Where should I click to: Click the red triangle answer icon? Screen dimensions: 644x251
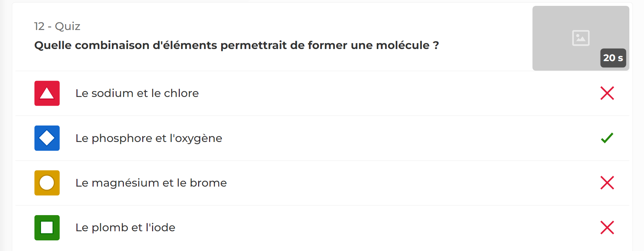[x=47, y=93]
